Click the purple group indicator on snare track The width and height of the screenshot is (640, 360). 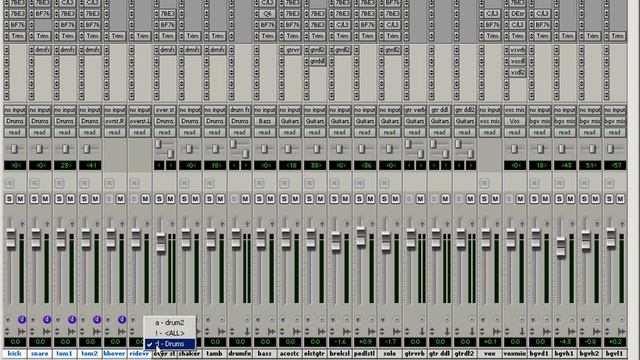[47, 320]
